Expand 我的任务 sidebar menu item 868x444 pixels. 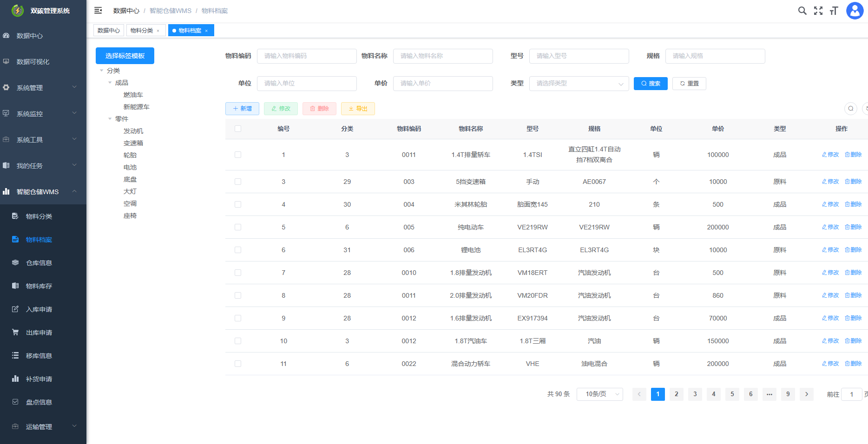coord(43,166)
